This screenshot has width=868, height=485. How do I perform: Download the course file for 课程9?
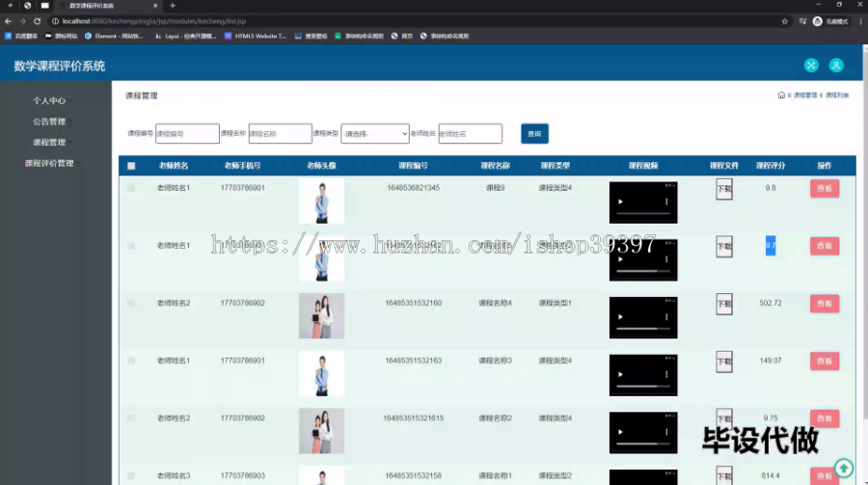pyautogui.click(x=724, y=189)
